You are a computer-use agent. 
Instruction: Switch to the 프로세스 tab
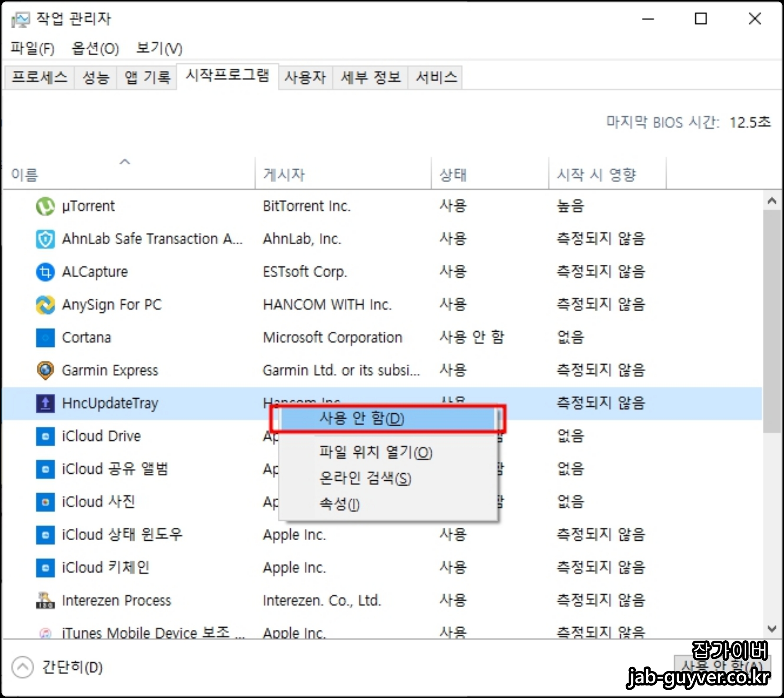click(x=40, y=77)
